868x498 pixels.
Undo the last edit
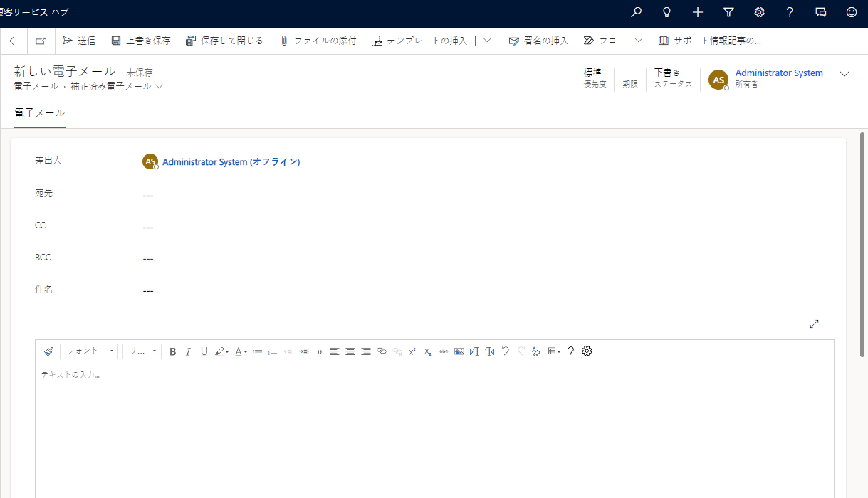tap(506, 351)
